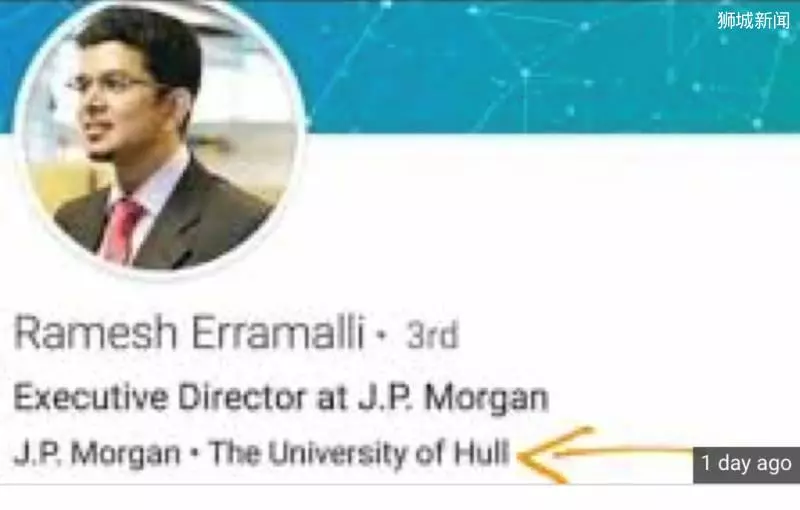The width and height of the screenshot is (800, 510).
Task: Open Ramesh Erramalli's circular profile photo
Action: point(159,137)
